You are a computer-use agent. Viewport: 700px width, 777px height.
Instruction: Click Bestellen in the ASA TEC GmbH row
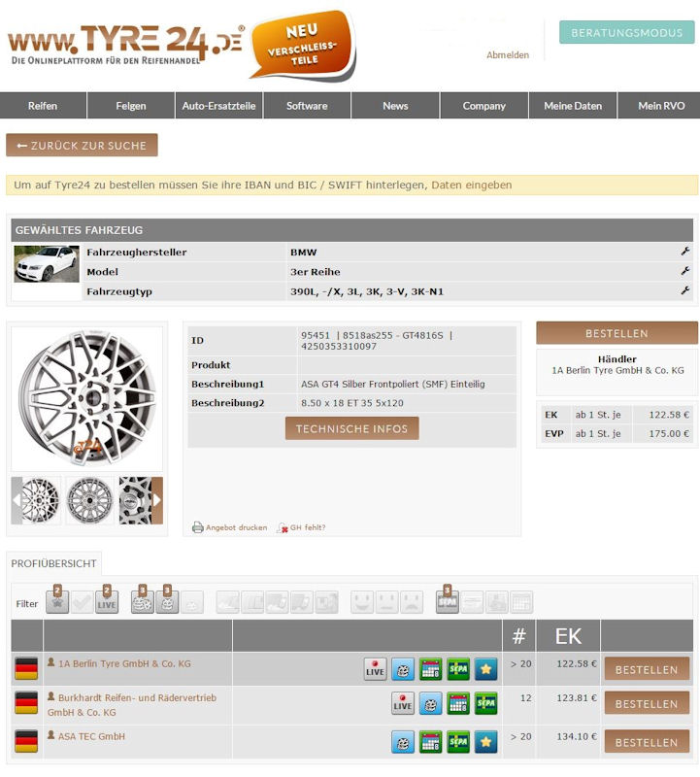(x=647, y=742)
